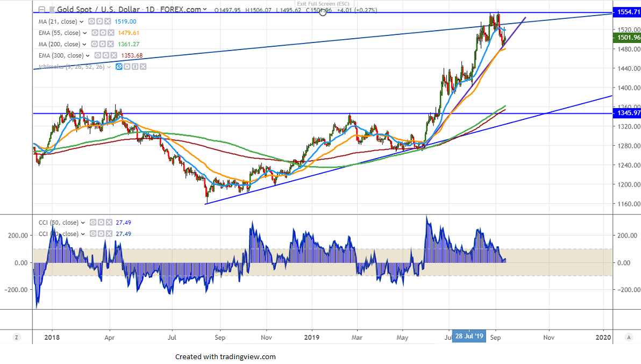Hide the MA (21, close) line
The height and width of the screenshot is (364, 641).
click(x=91, y=22)
